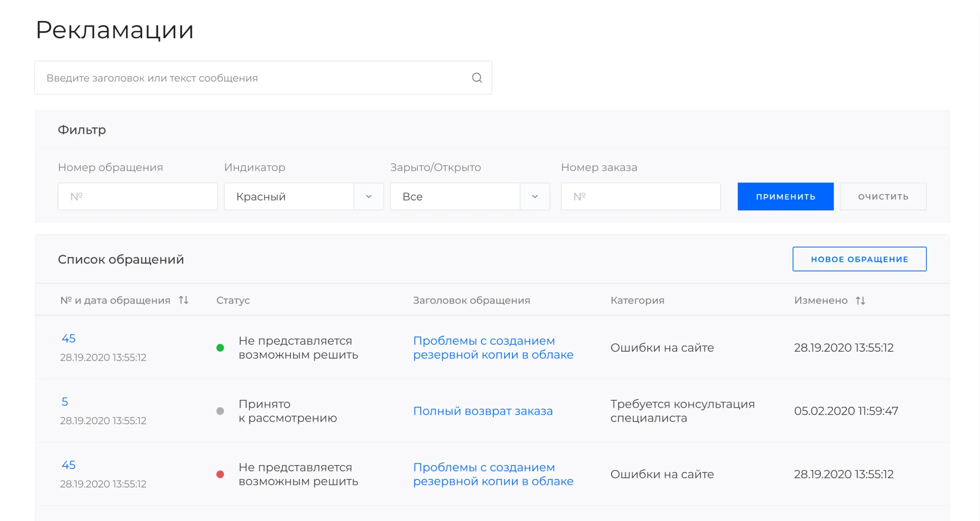The width and height of the screenshot is (980, 521).
Task: Open request number 5 link
Action: coord(65,402)
